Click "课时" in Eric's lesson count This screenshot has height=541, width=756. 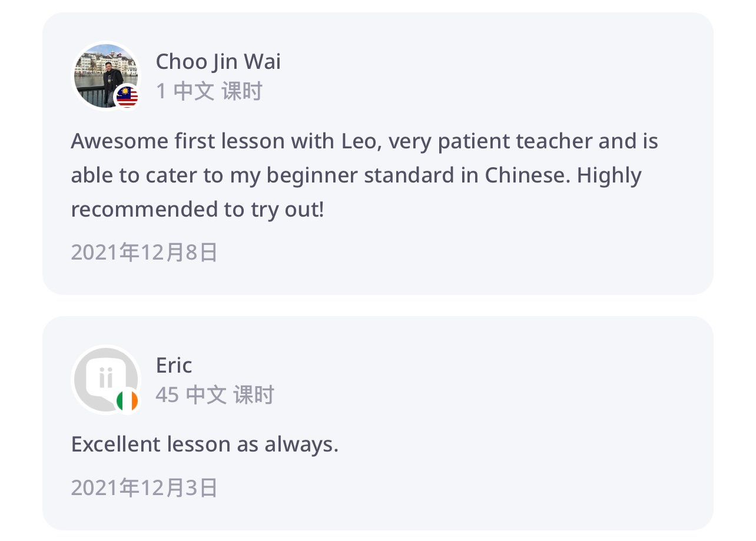[254, 395]
